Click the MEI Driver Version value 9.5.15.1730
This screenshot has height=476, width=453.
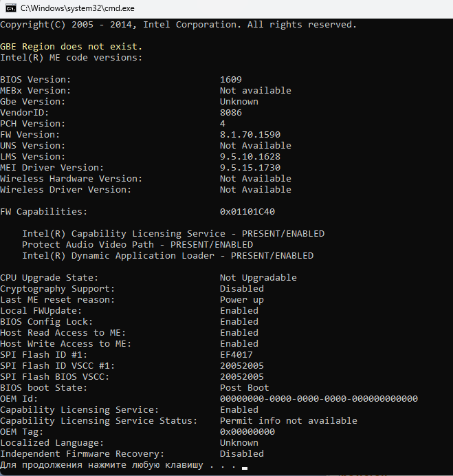coord(250,167)
